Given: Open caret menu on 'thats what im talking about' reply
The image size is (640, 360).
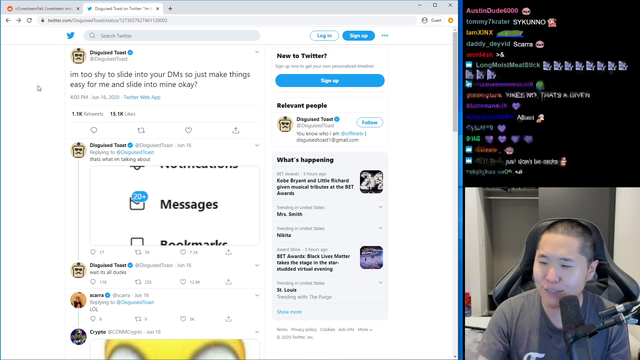Looking at the screenshot, I should tap(257, 145).
